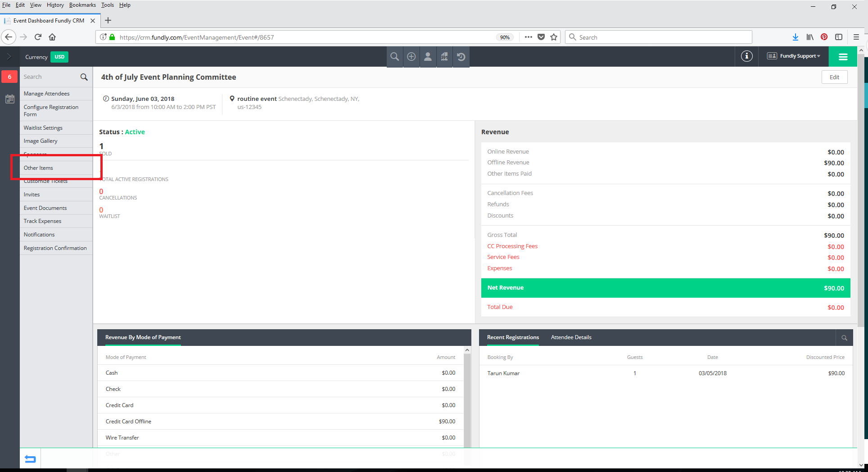Open the info circle icon

[746, 56]
